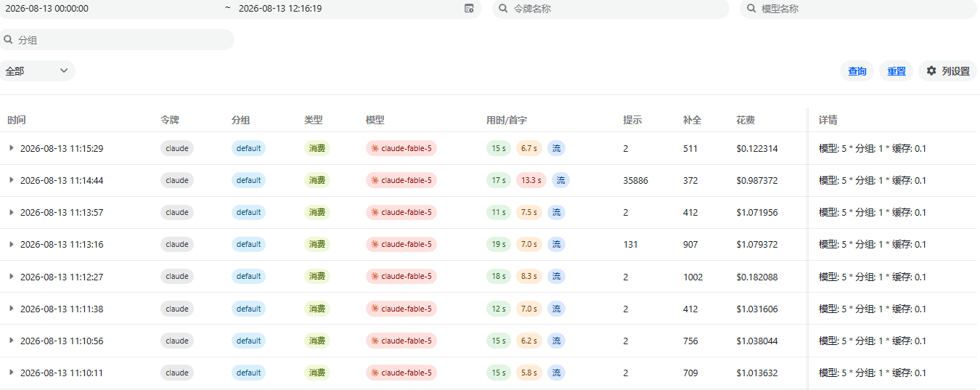Click claude-fable-5 model tag in 11:10:56 row
The image size is (980, 390).
(401, 341)
